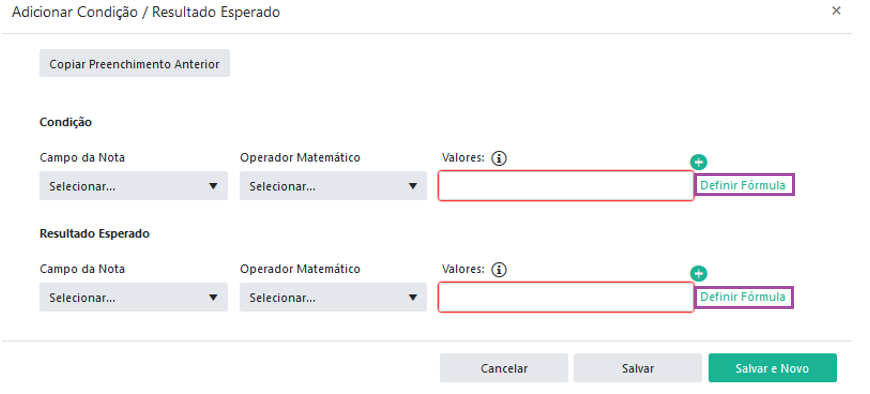Open Campo da Nota dropdown under Resultado Esperado
Image resolution: width=870 pixels, height=394 pixels.
click(134, 297)
